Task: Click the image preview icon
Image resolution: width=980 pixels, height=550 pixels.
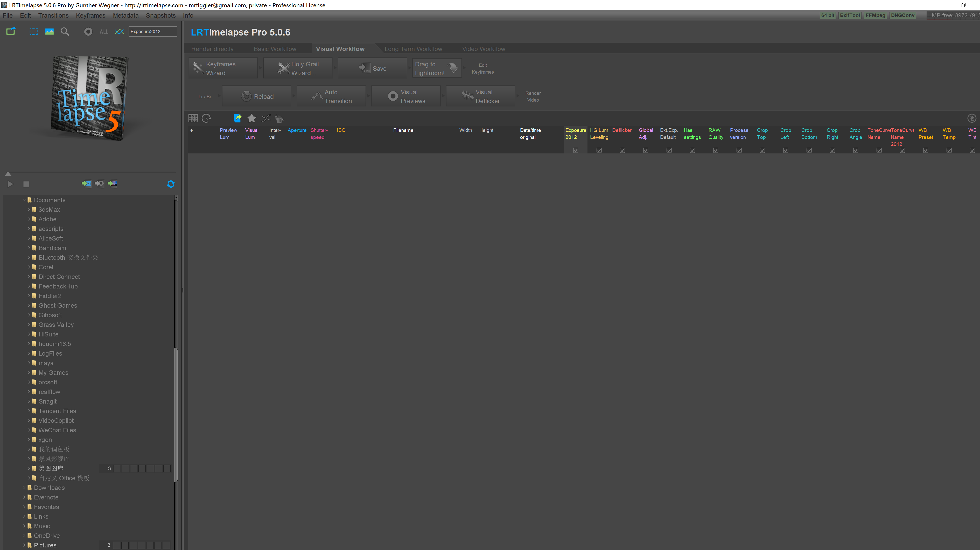Action: 50,32
